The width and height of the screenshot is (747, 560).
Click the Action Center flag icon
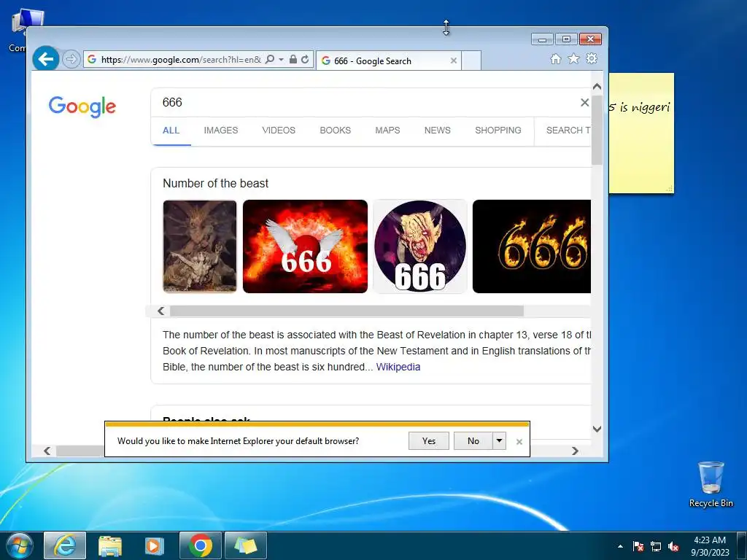638,546
